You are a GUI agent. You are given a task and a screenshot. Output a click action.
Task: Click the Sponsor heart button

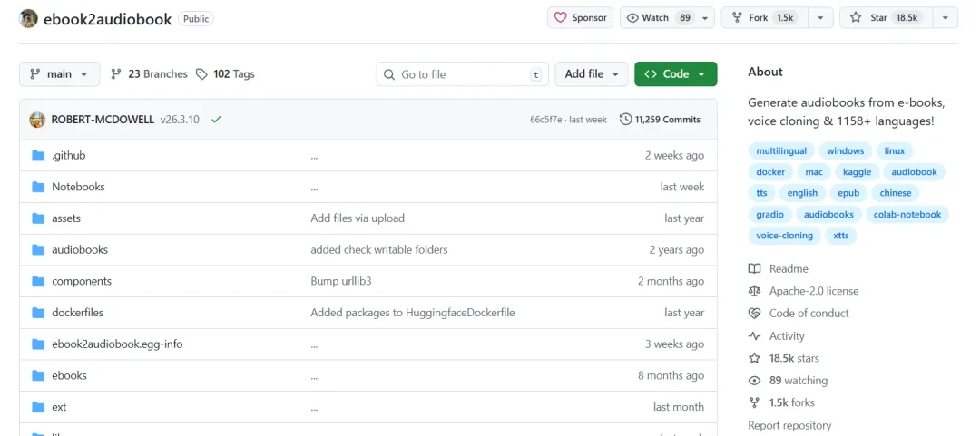coord(581,17)
